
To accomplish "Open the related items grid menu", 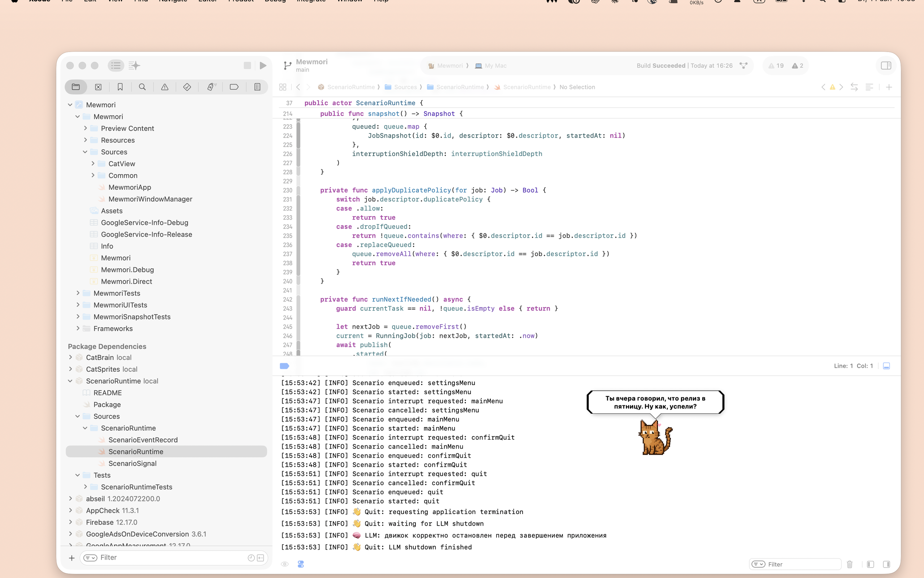I will point(283,87).
